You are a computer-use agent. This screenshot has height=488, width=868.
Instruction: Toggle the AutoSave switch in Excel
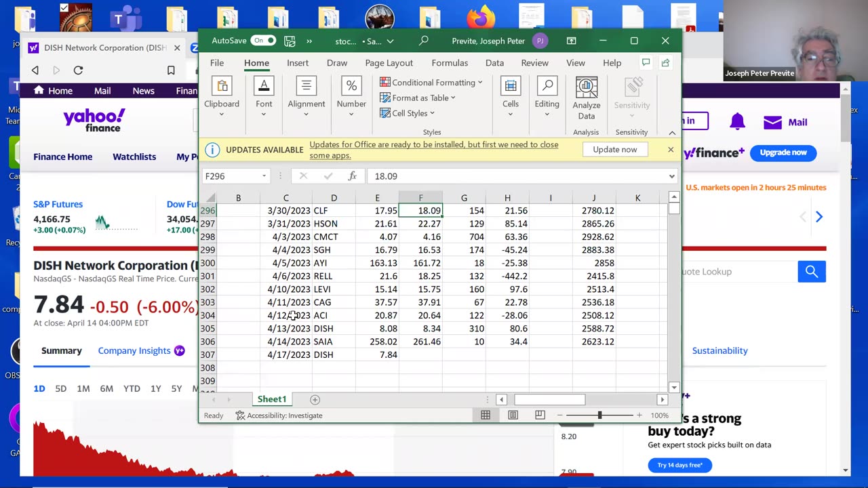tap(262, 41)
